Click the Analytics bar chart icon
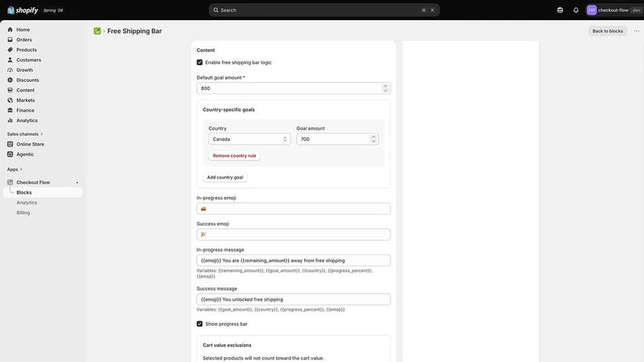The height and width of the screenshot is (362, 644). (x=10, y=120)
